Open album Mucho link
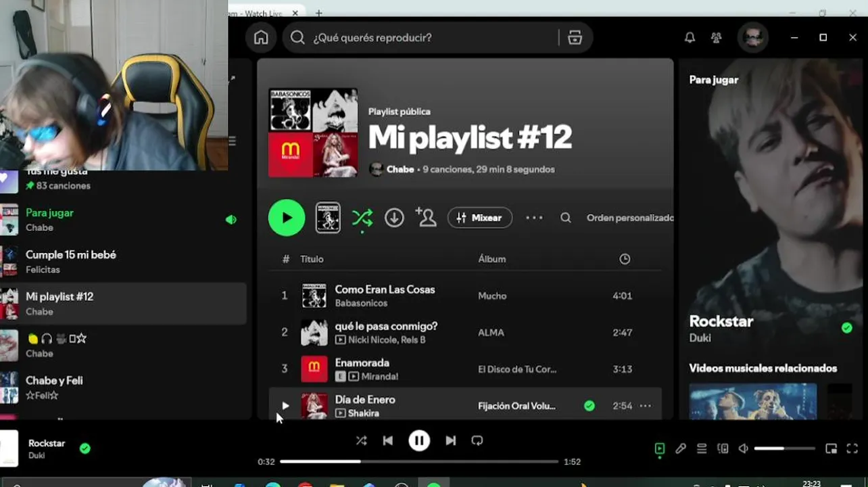The width and height of the screenshot is (868, 487). pyautogui.click(x=492, y=296)
